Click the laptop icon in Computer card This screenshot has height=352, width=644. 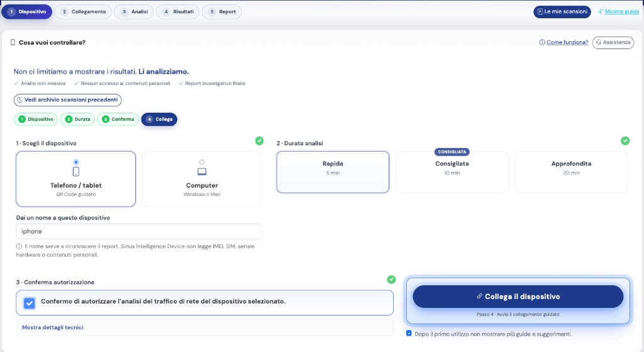[x=202, y=171]
